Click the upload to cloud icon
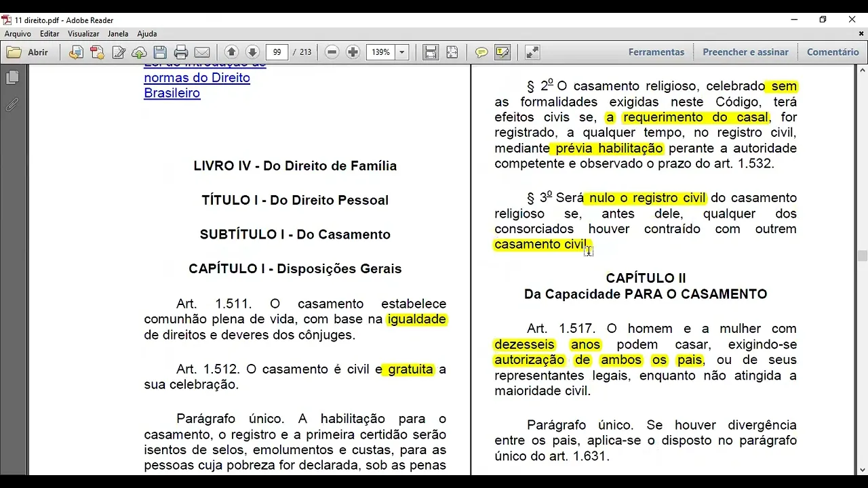 pos(139,52)
